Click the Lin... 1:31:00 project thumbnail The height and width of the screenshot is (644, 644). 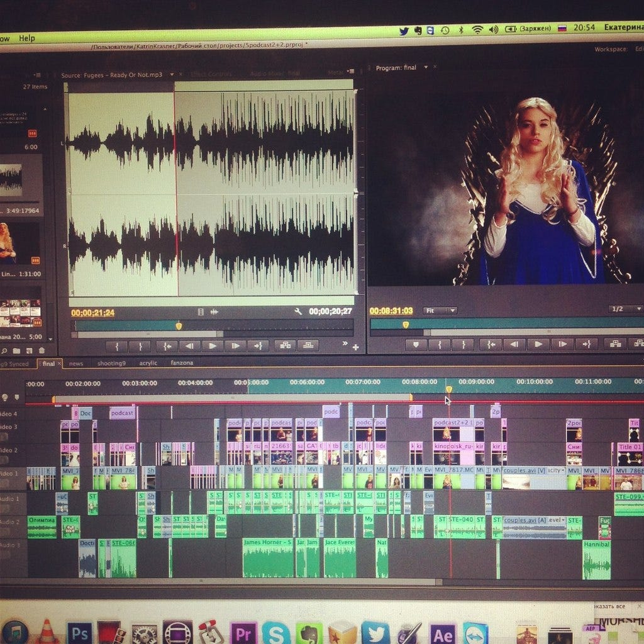click(x=21, y=245)
